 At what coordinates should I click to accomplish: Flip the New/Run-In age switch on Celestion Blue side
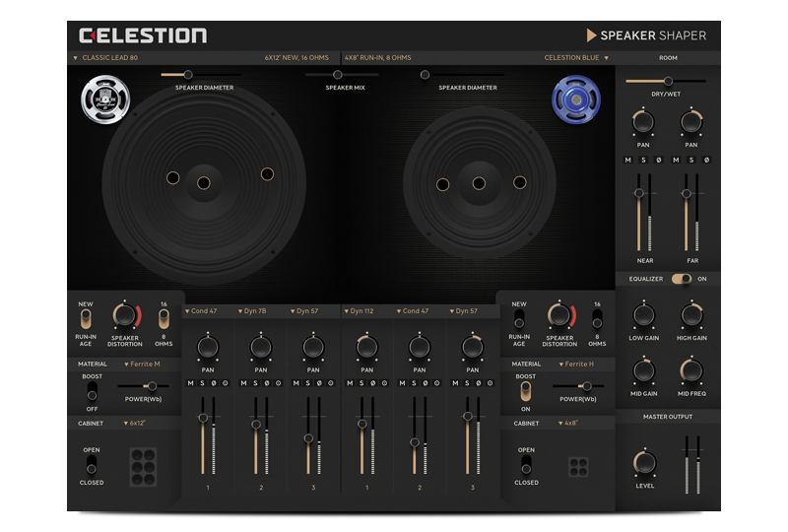(x=519, y=319)
